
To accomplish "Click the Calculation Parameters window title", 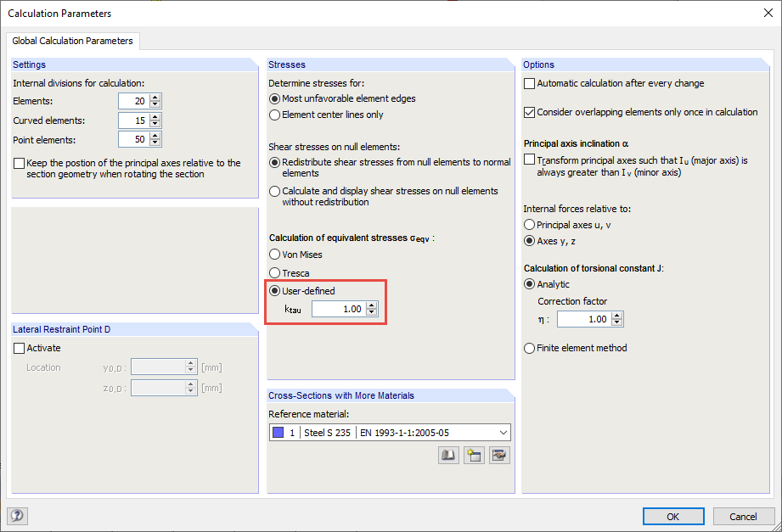I will [x=59, y=14].
